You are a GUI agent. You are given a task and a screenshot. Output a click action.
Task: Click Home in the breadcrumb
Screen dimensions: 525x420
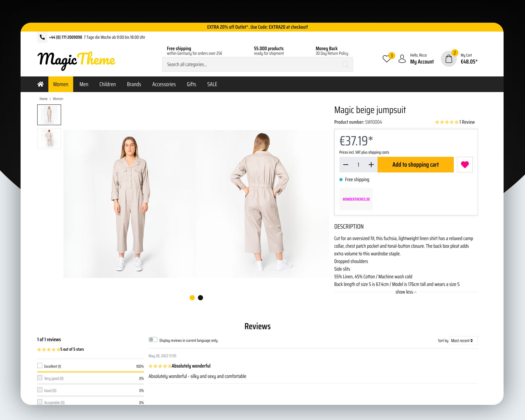44,99
